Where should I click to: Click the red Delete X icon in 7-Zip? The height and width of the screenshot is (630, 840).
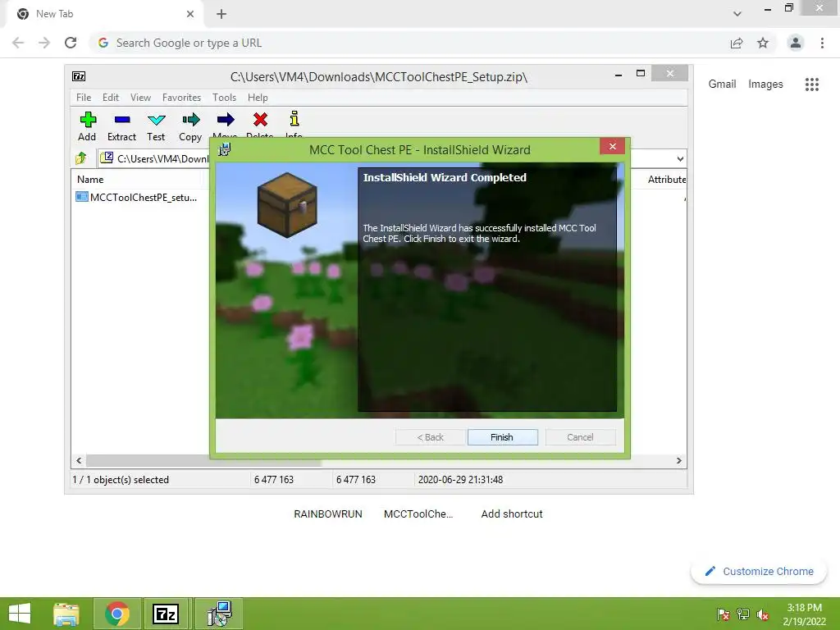[x=260, y=120]
